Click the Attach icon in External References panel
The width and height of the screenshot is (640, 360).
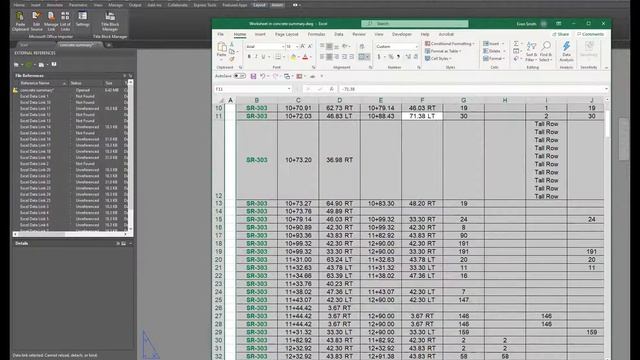(x=17, y=64)
